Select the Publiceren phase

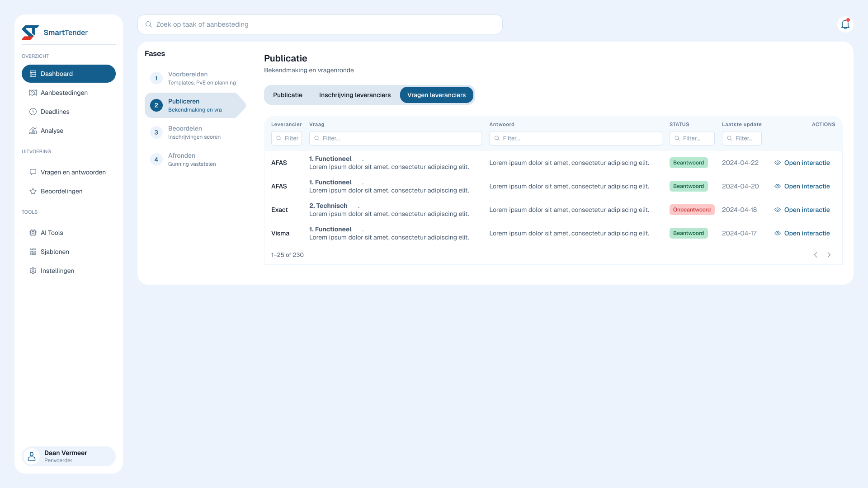(195, 105)
